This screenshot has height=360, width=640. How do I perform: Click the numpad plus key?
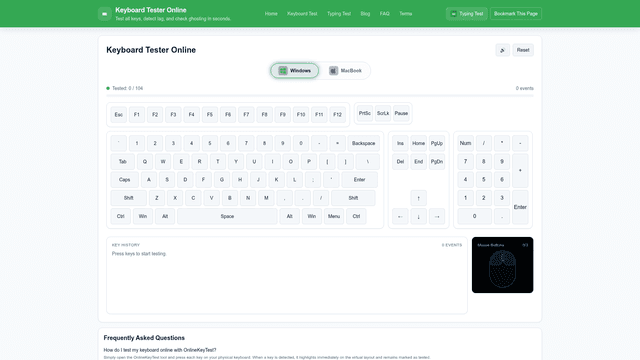tap(520, 171)
